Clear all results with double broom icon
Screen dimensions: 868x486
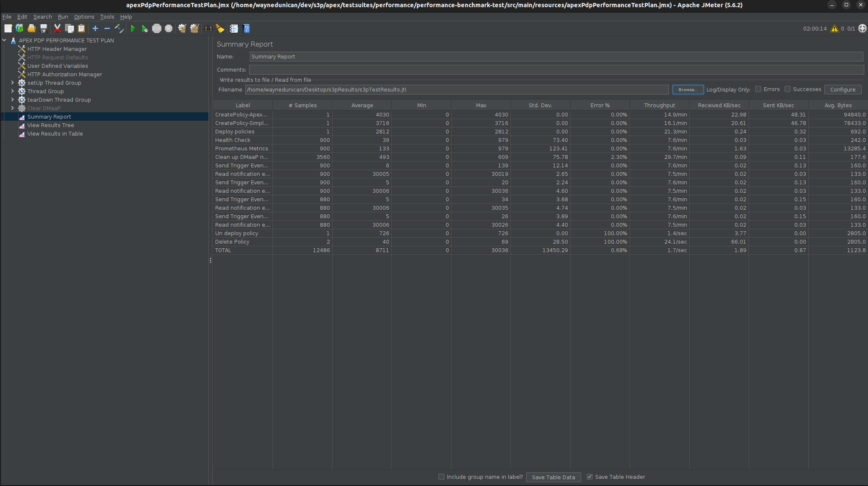[x=194, y=28]
